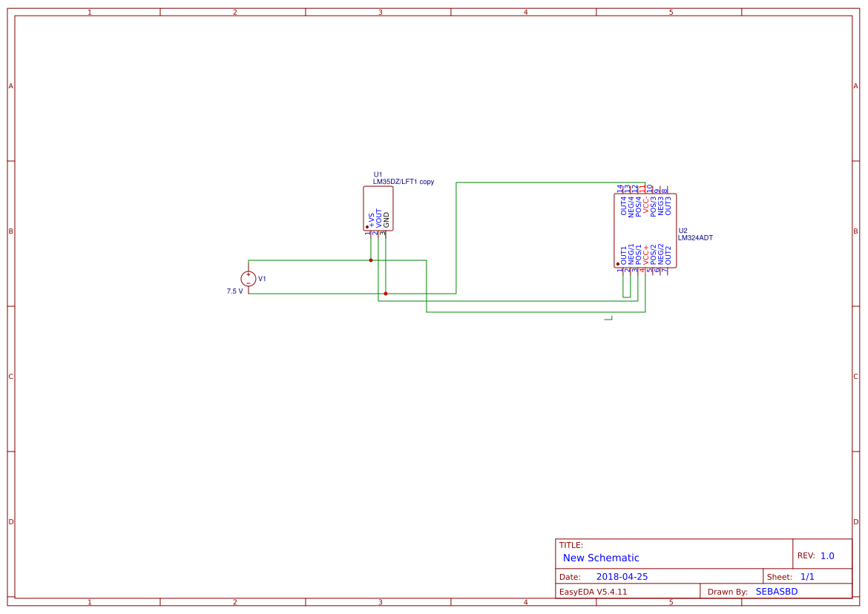Click the "V1" designator label
The height and width of the screenshot is (614, 868).
click(262, 279)
